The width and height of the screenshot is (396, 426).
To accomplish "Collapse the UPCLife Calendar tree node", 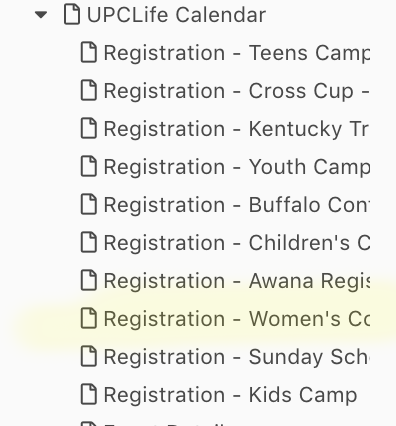I will click(41, 15).
